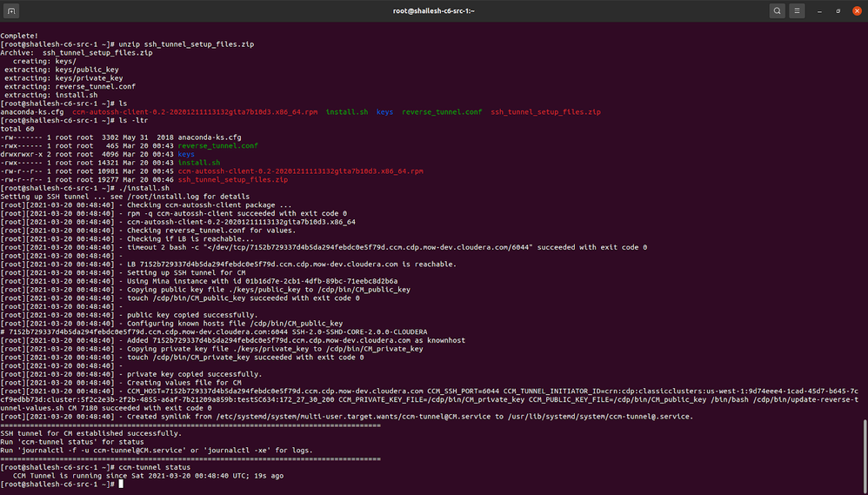
Task: Click 'Checking if LB is reachable' line
Action: (127, 239)
